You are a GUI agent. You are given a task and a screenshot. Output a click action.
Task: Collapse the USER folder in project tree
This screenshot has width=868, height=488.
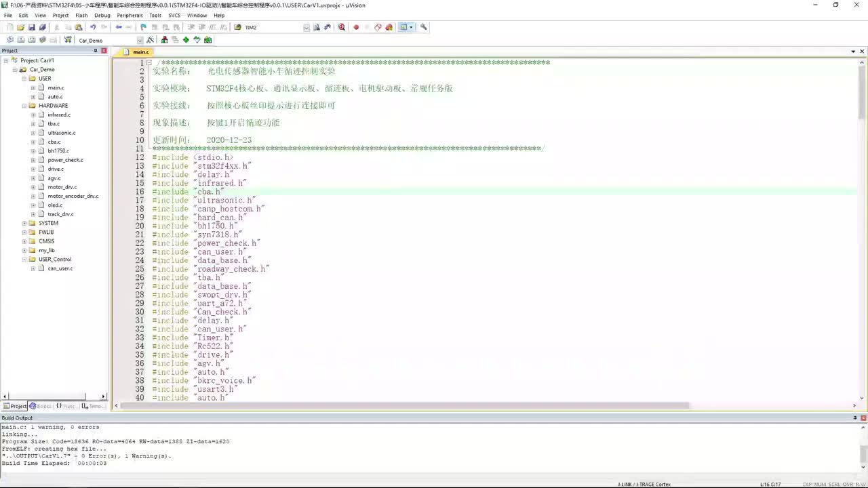click(x=24, y=79)
